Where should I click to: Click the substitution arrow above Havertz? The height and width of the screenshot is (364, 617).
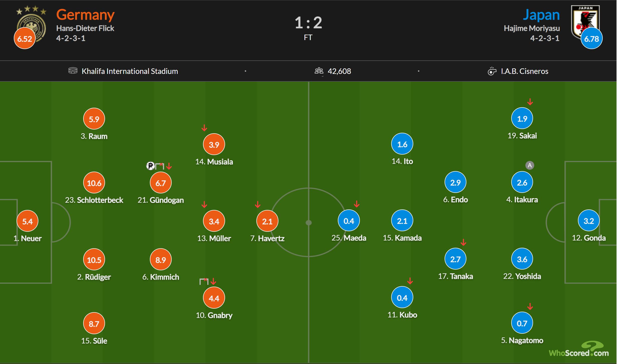258,205
